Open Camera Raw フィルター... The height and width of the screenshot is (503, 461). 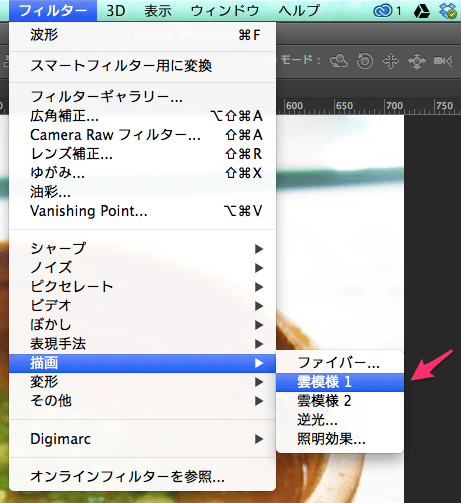(142, 135)
